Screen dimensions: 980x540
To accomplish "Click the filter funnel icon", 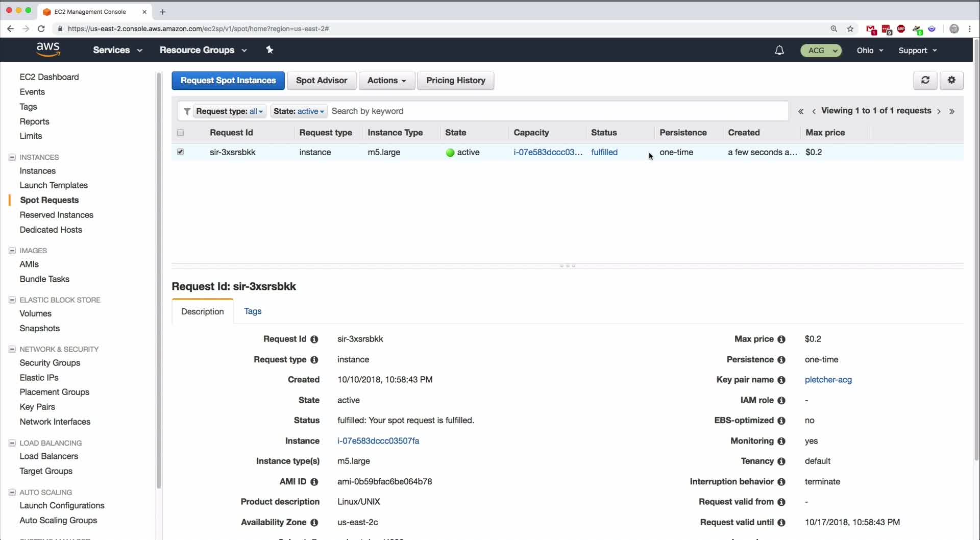I will (187, 111).
